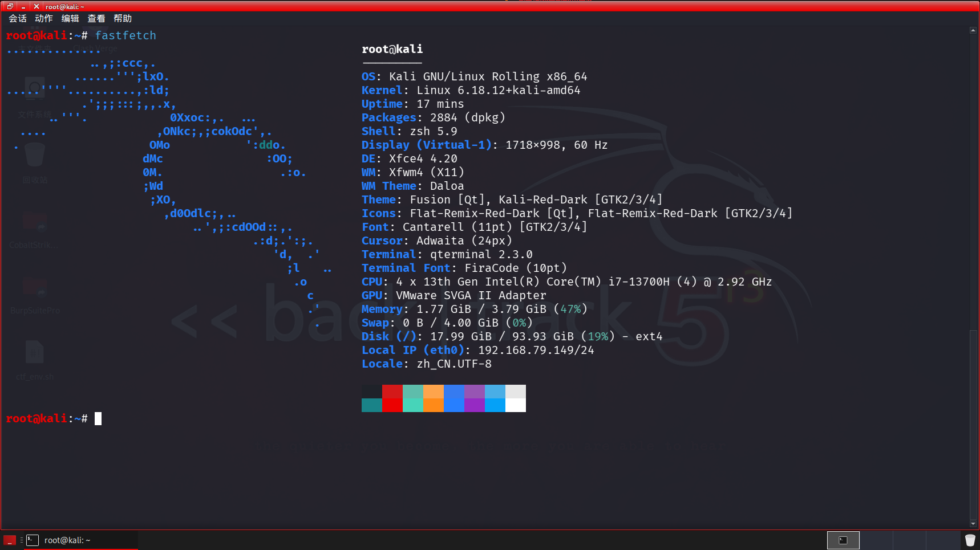This screenshot has width=980, height=550.
Task: Open the 会话 menu
Action: pos(18,18)
